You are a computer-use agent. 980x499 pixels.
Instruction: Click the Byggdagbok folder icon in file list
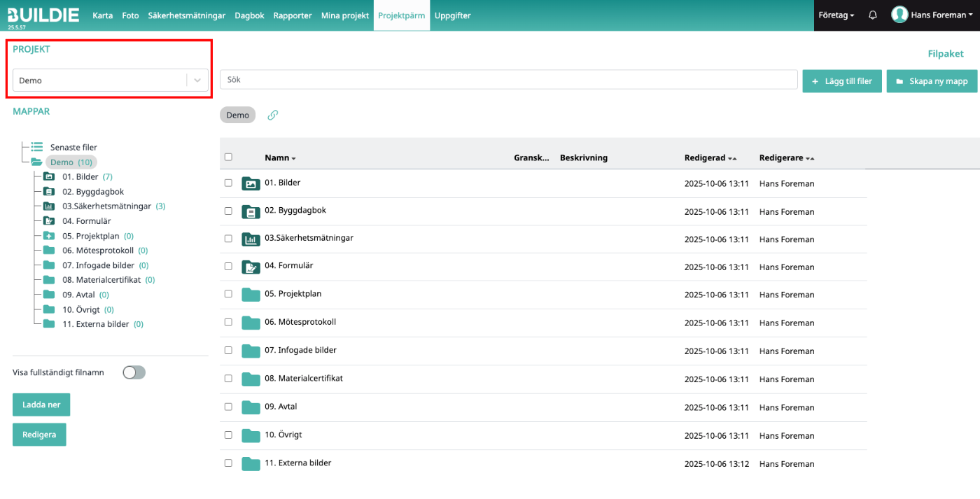[x=251, y=211]
